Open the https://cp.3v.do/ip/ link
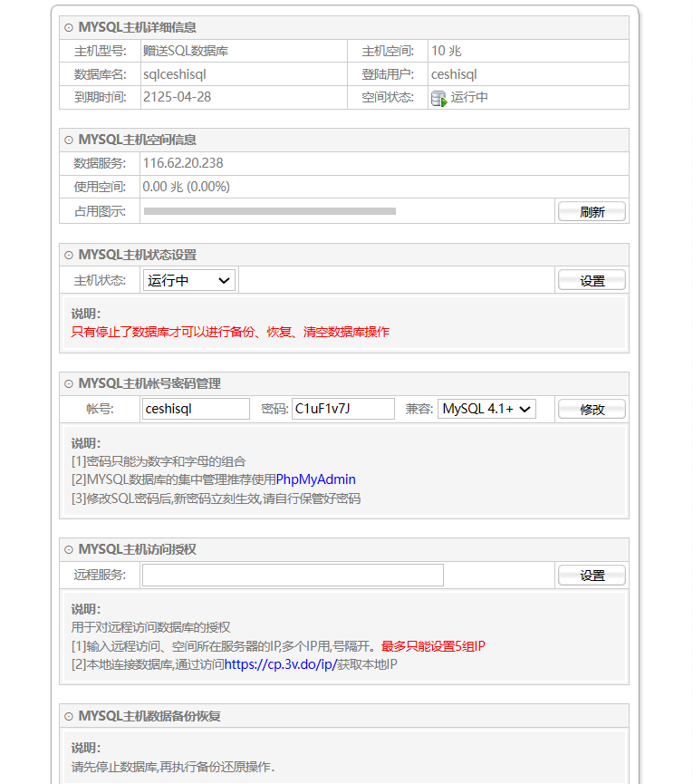Screen dimensions: 693x784 pyautogui.click(x=280, y=664)
